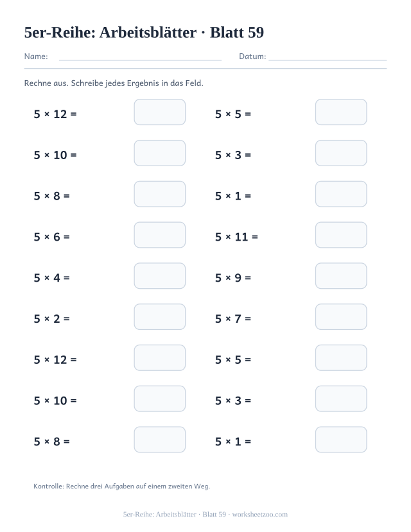Click the Kontrolle instruction text
This screenshot has height=532, width=411.
coord(121,486)
